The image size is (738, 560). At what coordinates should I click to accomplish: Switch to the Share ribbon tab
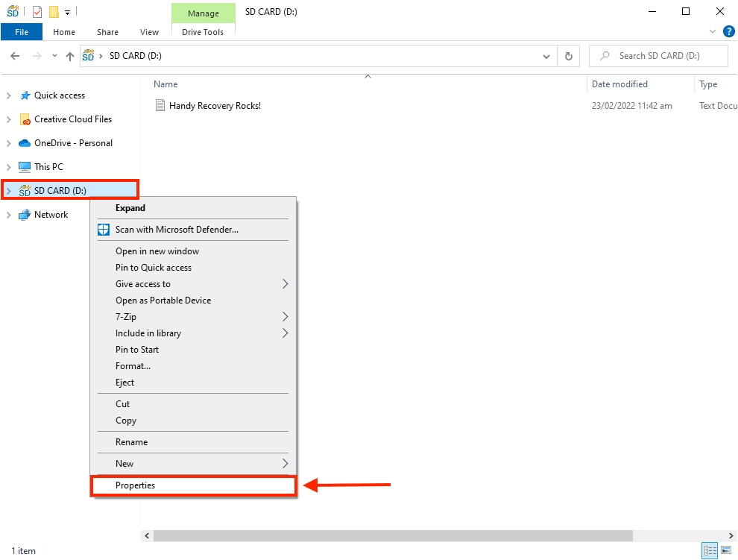pyautogui.click(x=108, y=32)
